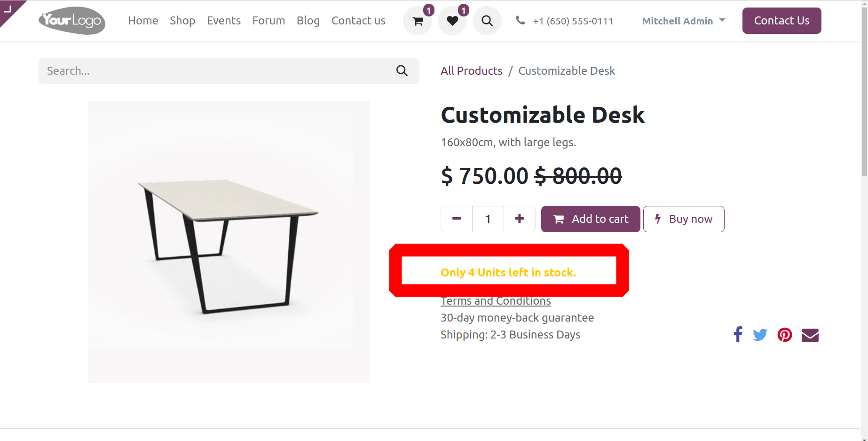The height and width of the screenshot is (441, 868).
Task: Share product on Pinterest
Action: point(784,335)
